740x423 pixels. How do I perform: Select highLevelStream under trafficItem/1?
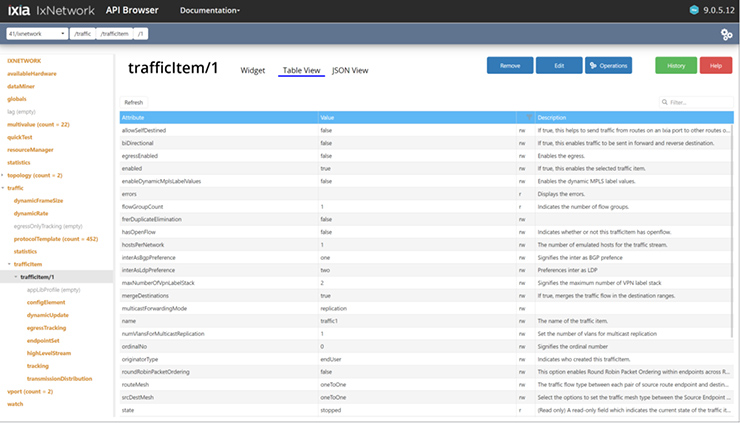[49, 353]
